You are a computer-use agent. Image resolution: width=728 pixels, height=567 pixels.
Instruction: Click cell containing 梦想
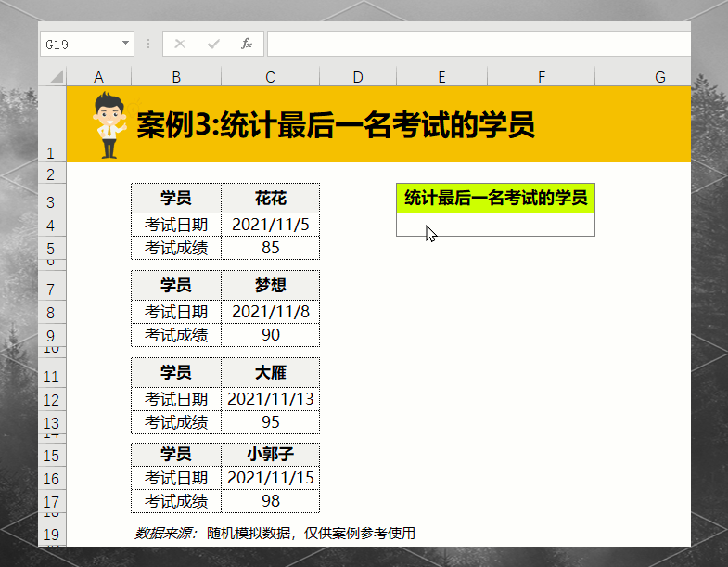click(270, 286)
